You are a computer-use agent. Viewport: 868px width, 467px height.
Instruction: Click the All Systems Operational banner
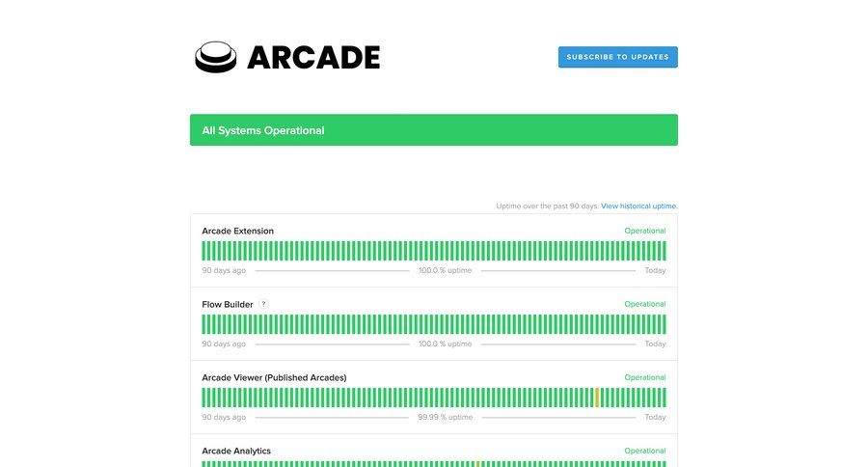[x=433, y=130]
